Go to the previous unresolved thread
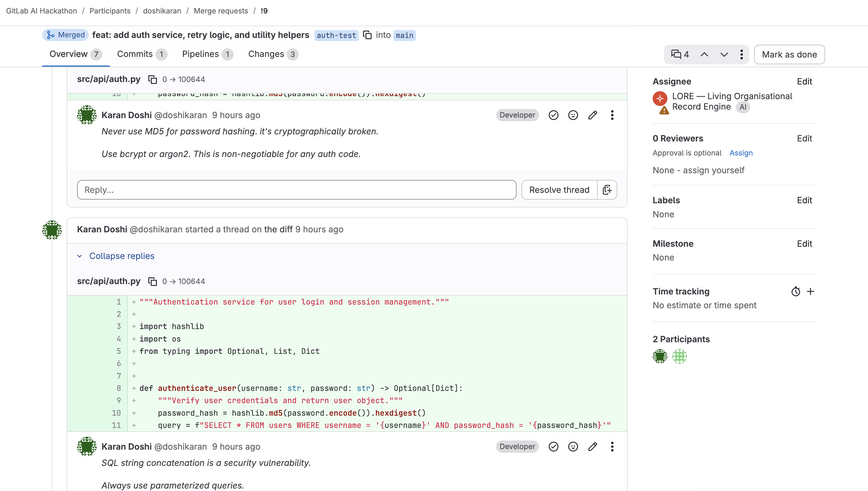This screenshot has width=868, height=491. (x=704, y=54)
